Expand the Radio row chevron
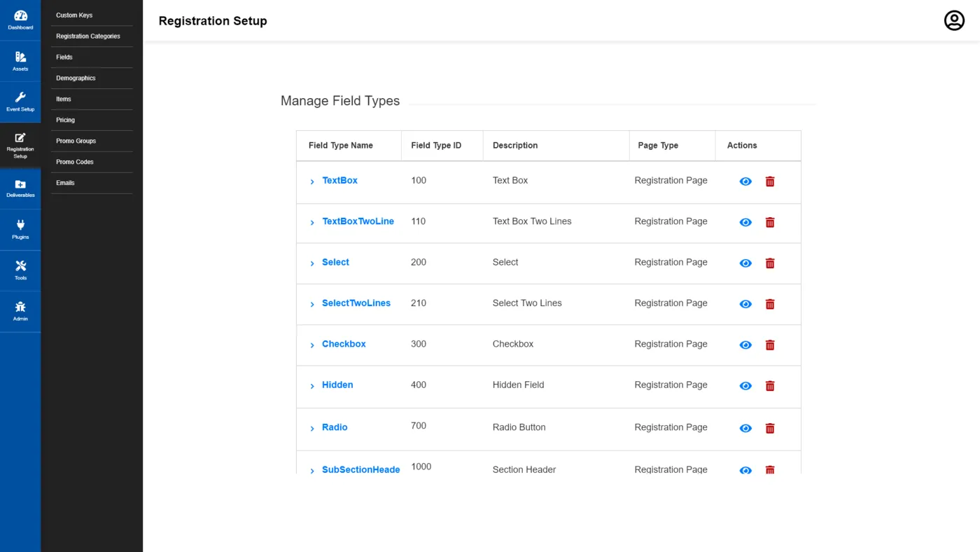 click(312, 428)
